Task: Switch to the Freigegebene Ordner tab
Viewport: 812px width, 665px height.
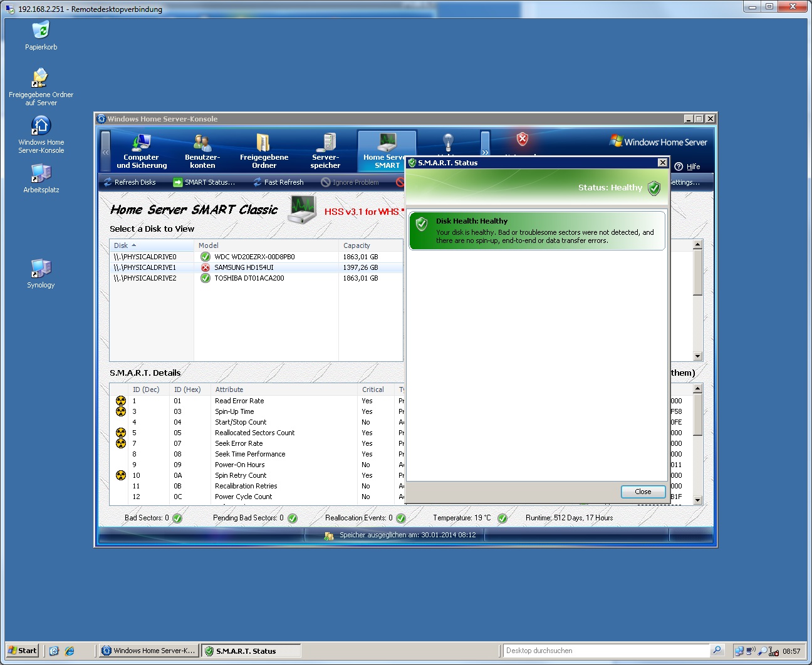Action: click(264, 152)
